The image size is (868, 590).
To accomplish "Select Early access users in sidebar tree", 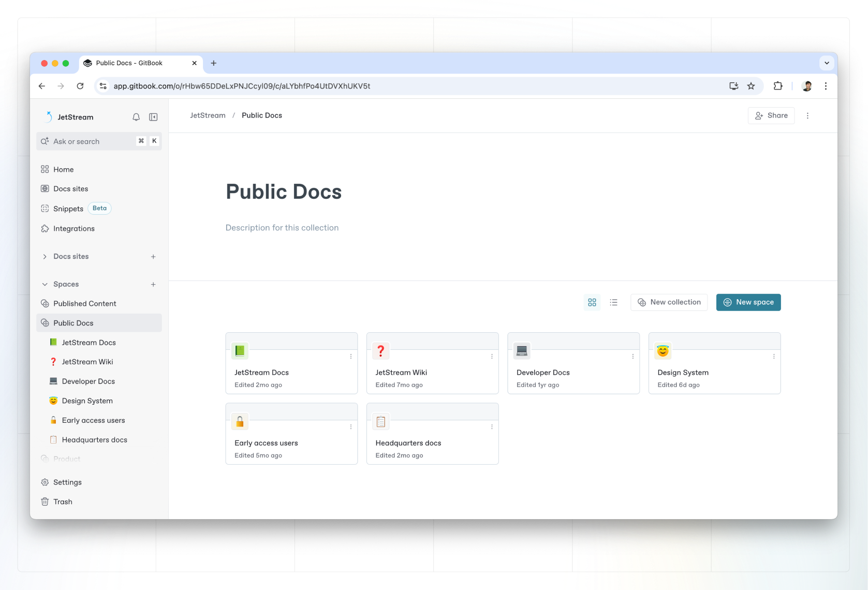I will tap(93, 420).
